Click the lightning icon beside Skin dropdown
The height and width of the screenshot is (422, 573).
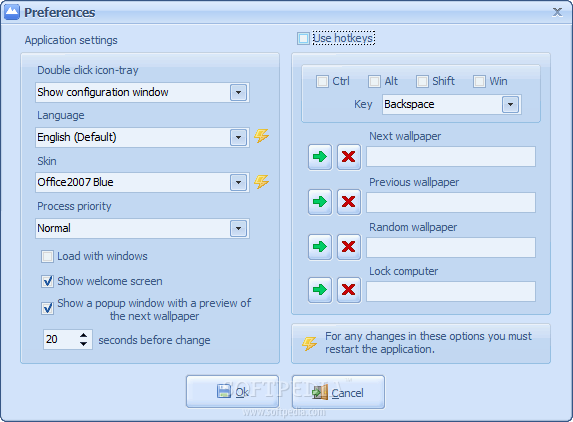(262, 182)
